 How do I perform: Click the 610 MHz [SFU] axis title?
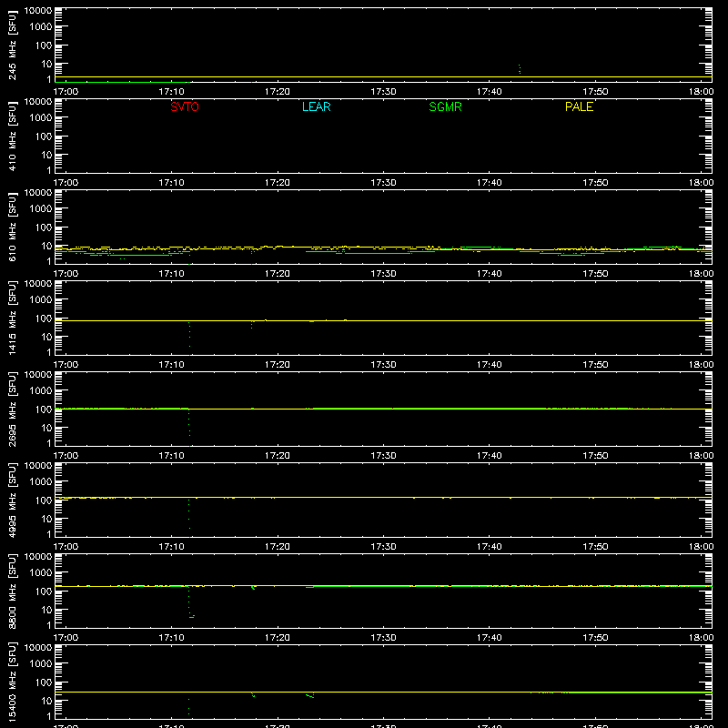12,227
